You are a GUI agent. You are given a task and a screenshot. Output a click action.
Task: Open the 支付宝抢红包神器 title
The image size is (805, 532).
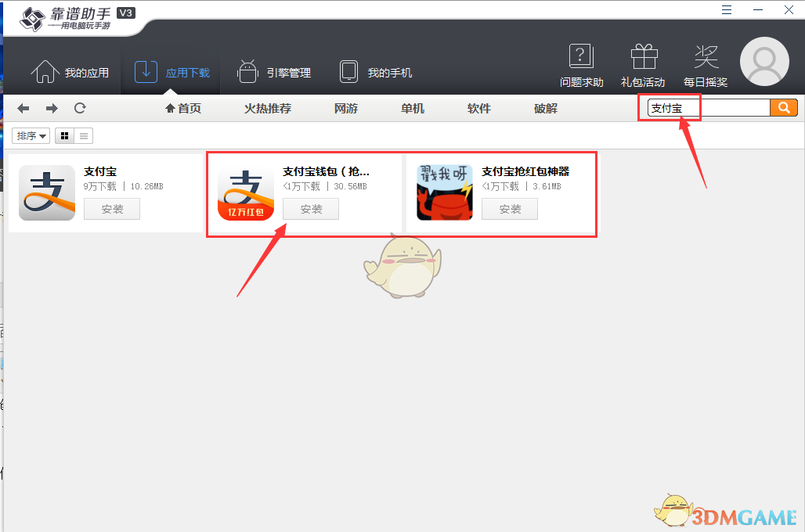[525, 171]
